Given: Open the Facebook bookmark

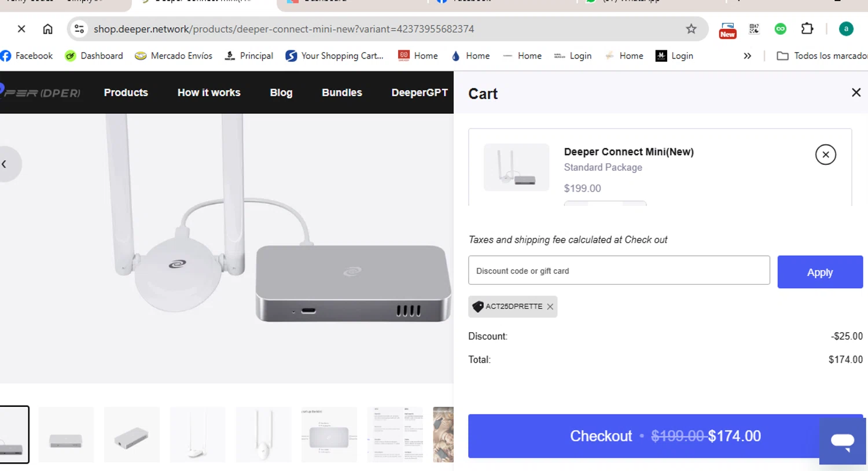Looking at the screenshot, I should (27, 56).
